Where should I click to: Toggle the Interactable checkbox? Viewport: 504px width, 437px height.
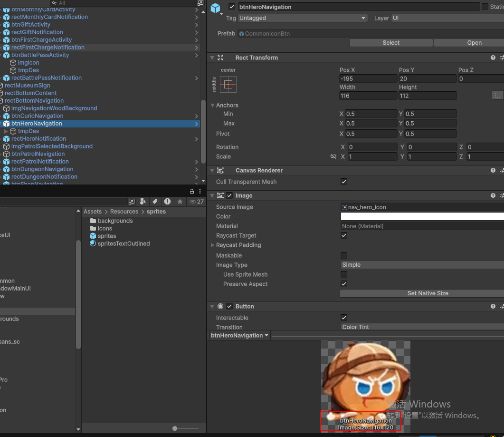tap(343, 318)
